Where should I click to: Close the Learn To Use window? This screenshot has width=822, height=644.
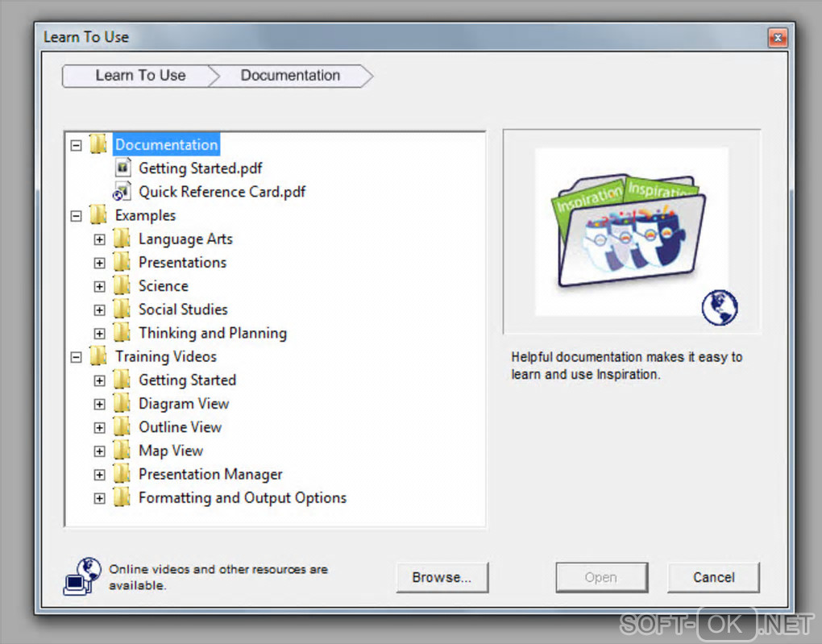[778, 38]
